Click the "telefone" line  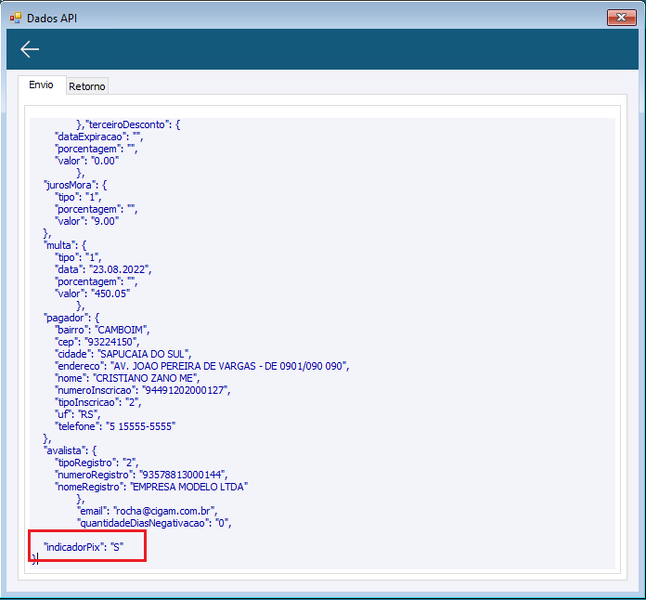[x=115, y=426]
